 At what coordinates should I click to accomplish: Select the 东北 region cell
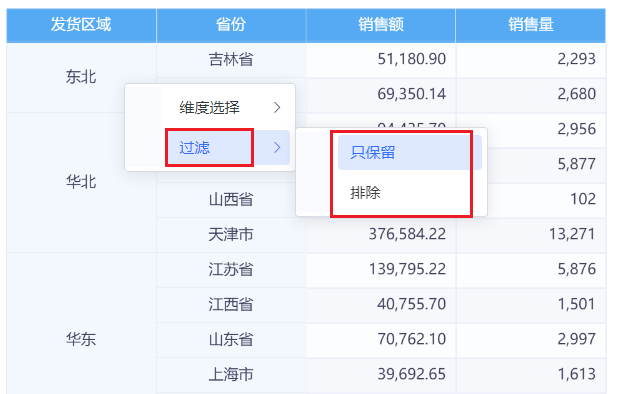[x=81, y=77]
